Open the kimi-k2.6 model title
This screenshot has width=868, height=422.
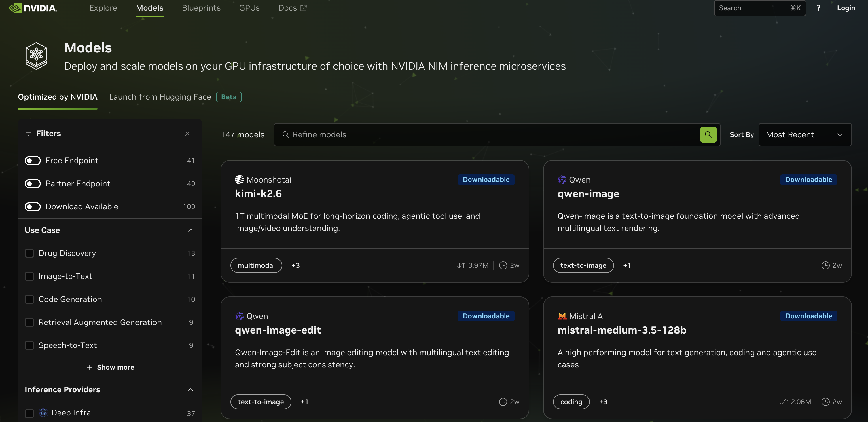coord(258,194)
